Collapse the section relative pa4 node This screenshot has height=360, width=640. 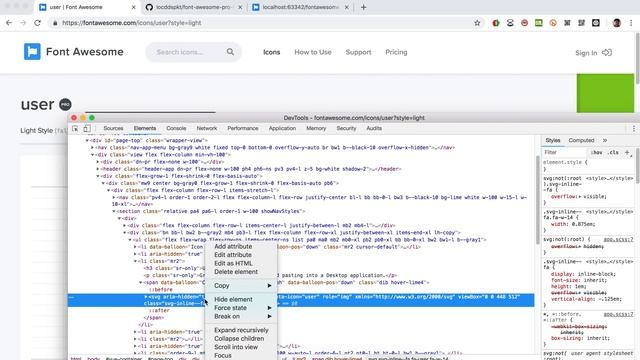114,211
